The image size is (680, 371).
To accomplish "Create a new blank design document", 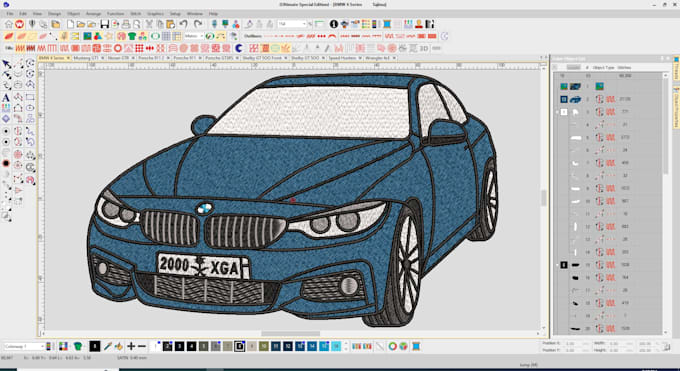I will pos(70,24).
